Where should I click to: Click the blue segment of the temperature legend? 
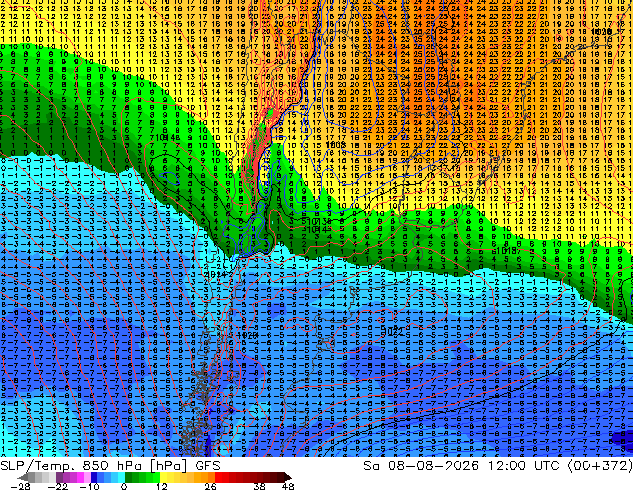coord(108,477)
